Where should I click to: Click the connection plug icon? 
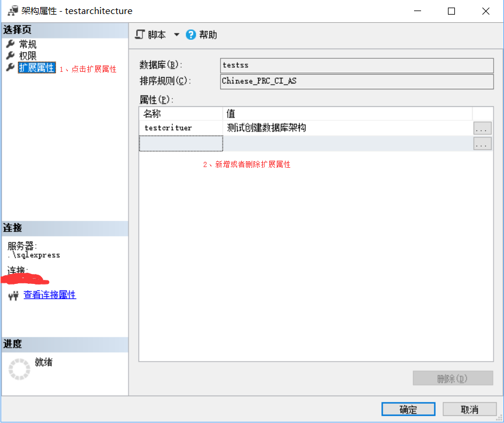click(x=13, y=295)
